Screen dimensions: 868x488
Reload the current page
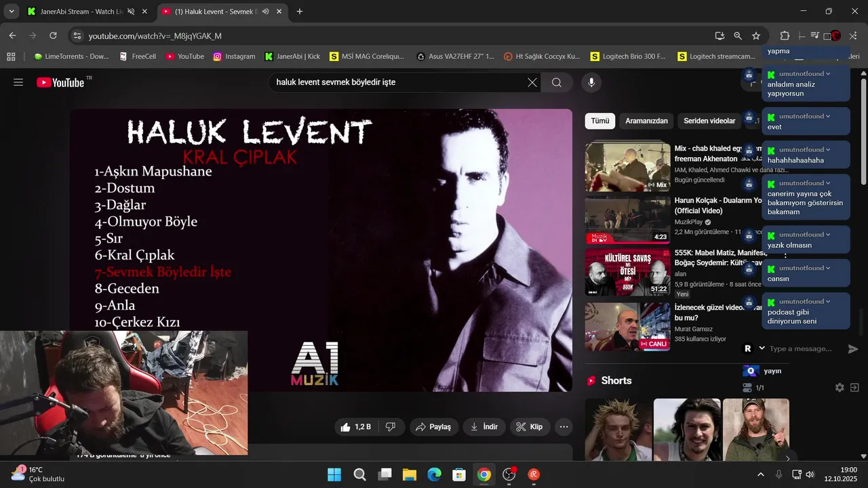53,35
